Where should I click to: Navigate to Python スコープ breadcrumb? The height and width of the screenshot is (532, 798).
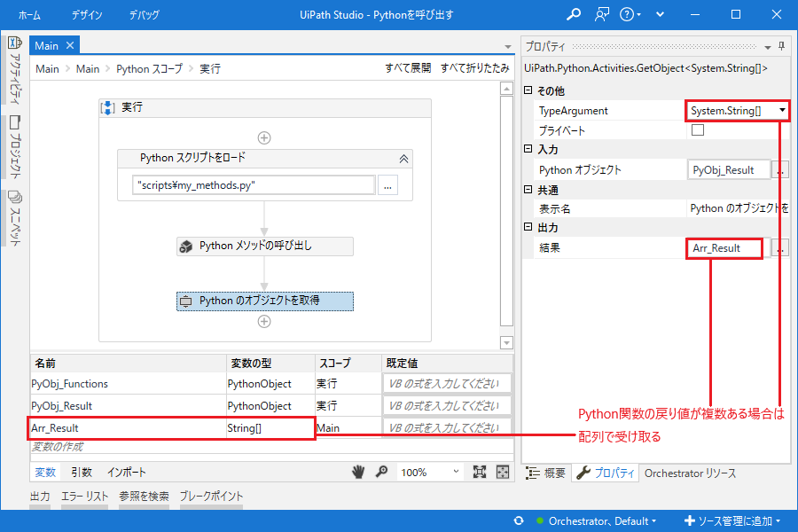(x=149, y=69)
